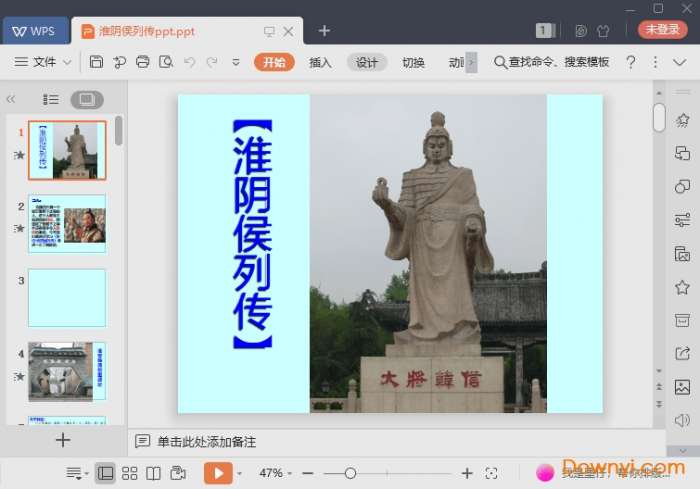Select slide 2 thumbnail in the panel
Viewport: 700px width, 489px height.
(x=67, y=224)
